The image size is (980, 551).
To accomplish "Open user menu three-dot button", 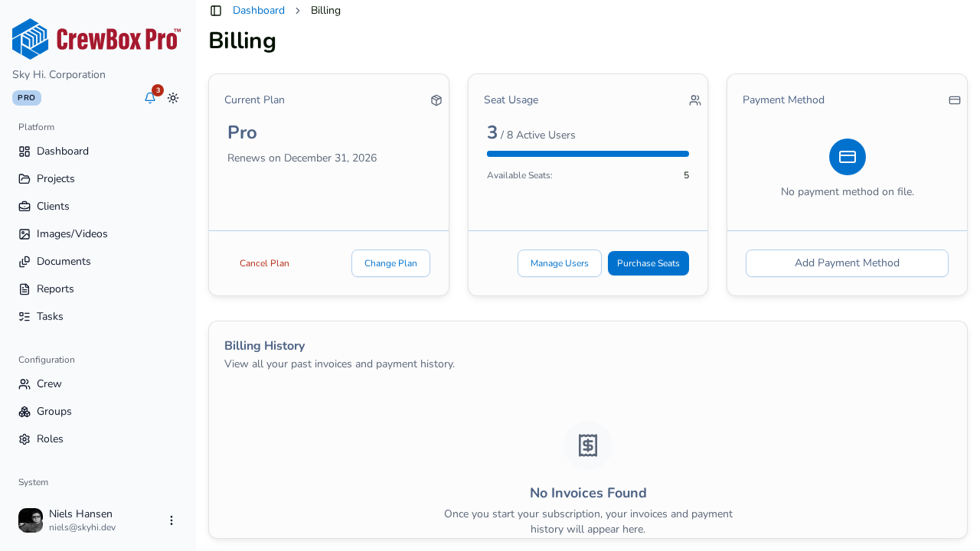I will tap(171, 520).
